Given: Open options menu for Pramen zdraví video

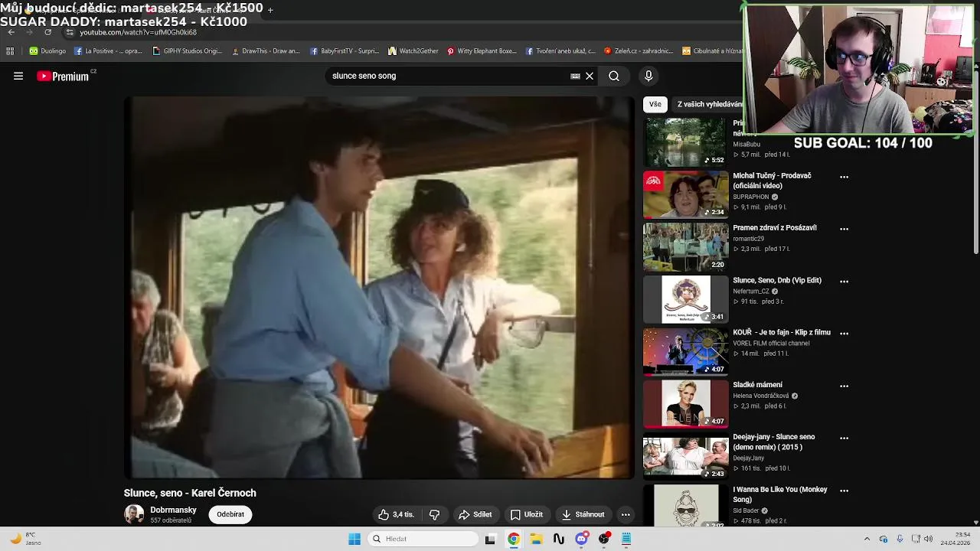Looking at the screenshot, I should coord(844,229).
